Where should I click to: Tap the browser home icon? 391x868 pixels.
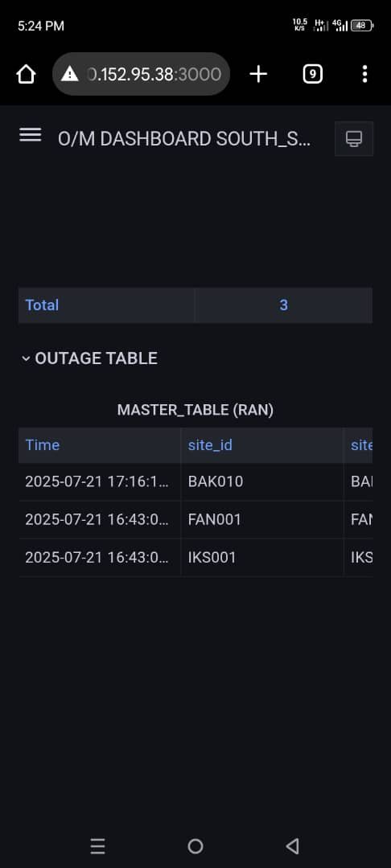pyautogui.click(x=26, y=74)
